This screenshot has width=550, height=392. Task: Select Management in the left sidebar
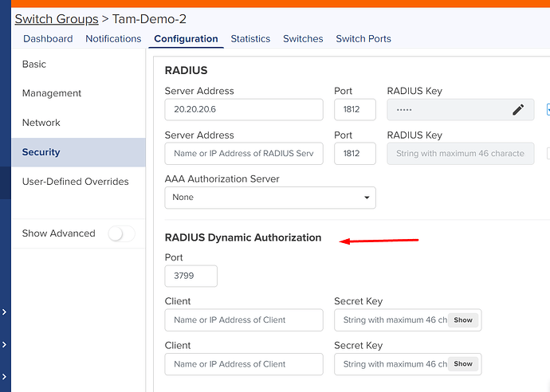pyautogui.click(x=52, y=93)
